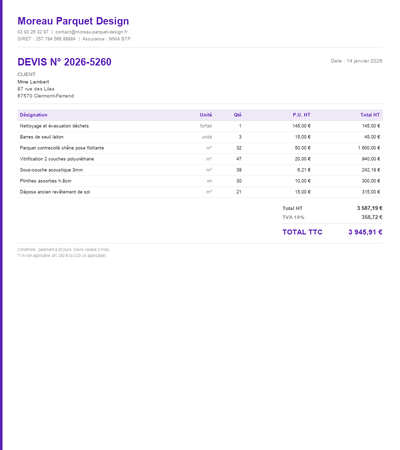Click the Dépose ancien revêtement de sol line
Viewport: 400px width, 450px height.
(x=200, y=192)
